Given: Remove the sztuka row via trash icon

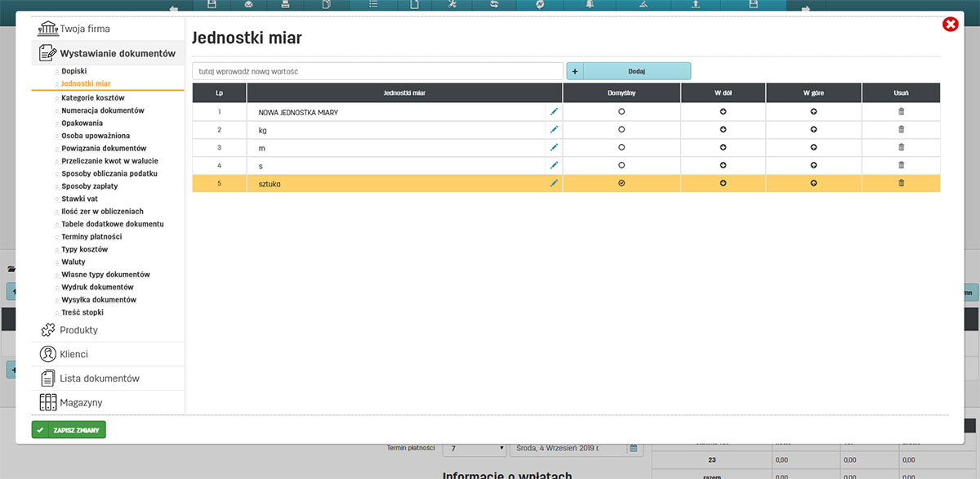Looking at the screenshot, I should pos(901,183).
